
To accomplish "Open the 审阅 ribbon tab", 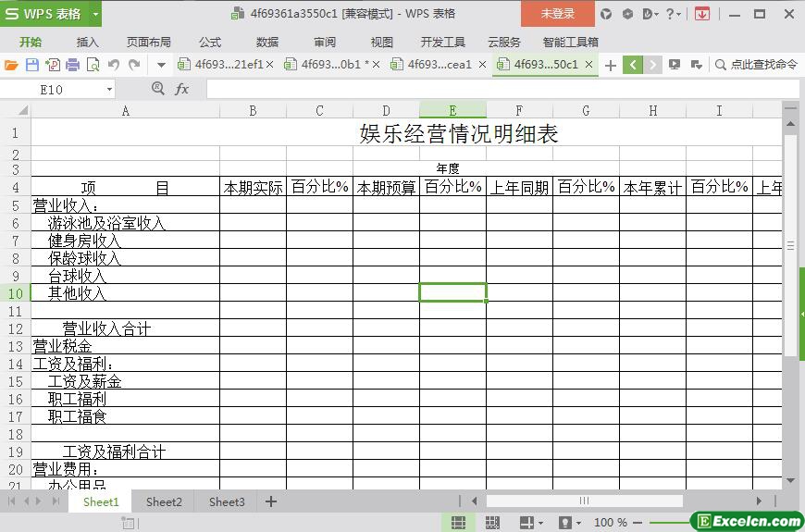I will 325,43.
